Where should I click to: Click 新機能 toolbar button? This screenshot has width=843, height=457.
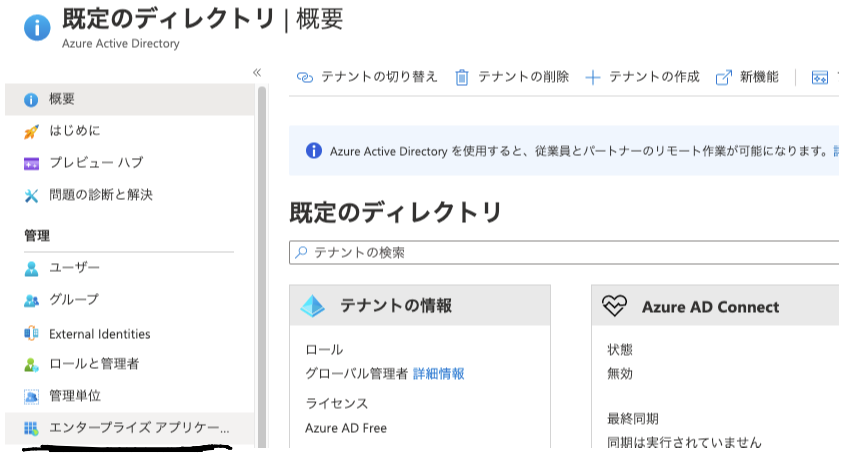tap(747, 77)
